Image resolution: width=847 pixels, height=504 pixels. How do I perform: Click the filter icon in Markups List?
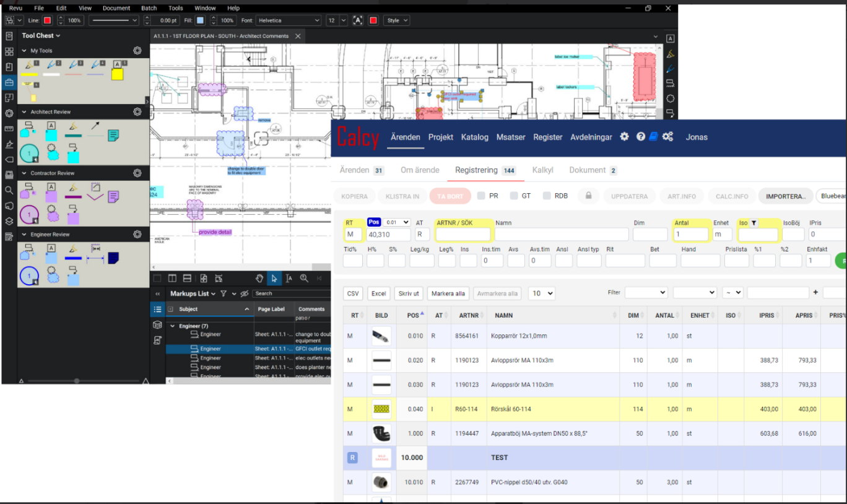[x=224, y=293]
